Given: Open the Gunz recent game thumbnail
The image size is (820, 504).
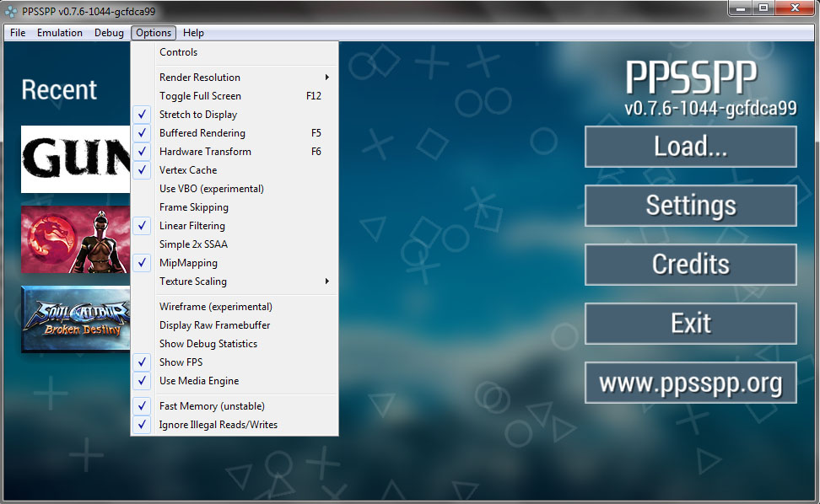Looking at the screenshot, I should coord(76,159).
